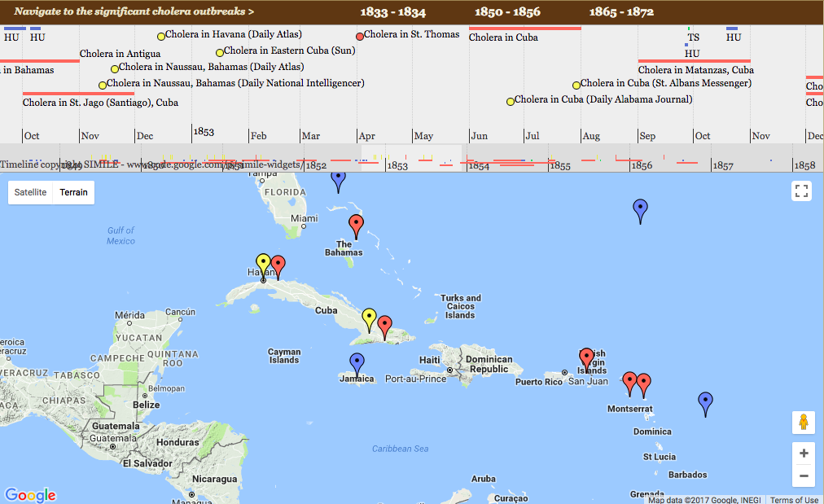The height and width of the screenshot is (504, 824).
Task: Click the red marker over The Bahamas
Action: (x=356, y=226)
